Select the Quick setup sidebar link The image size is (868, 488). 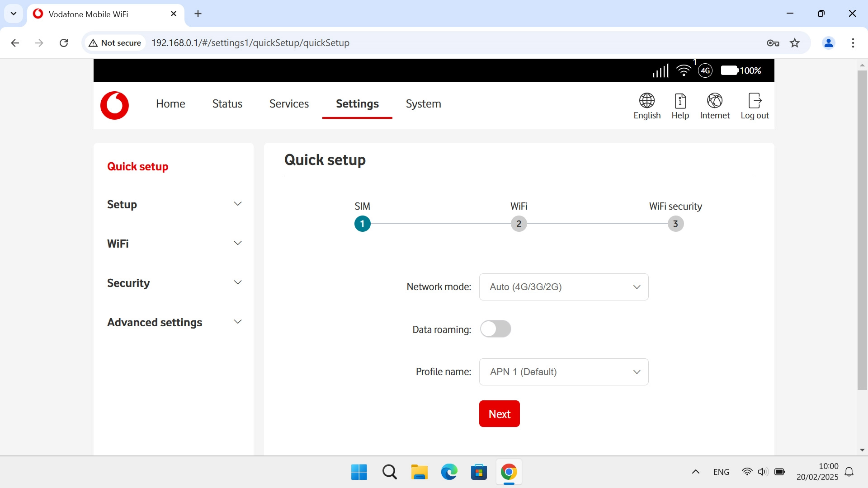[137, 166]
